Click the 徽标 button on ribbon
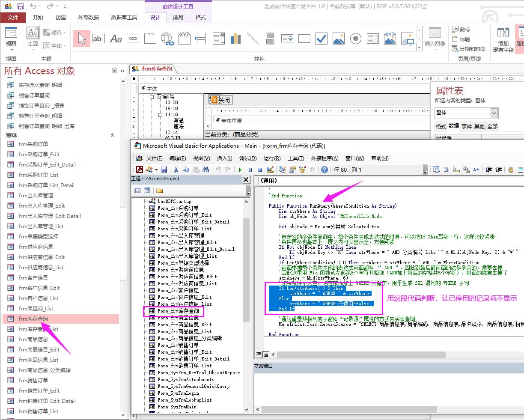The height and width of the screenshot is (420, 524). 461,29
